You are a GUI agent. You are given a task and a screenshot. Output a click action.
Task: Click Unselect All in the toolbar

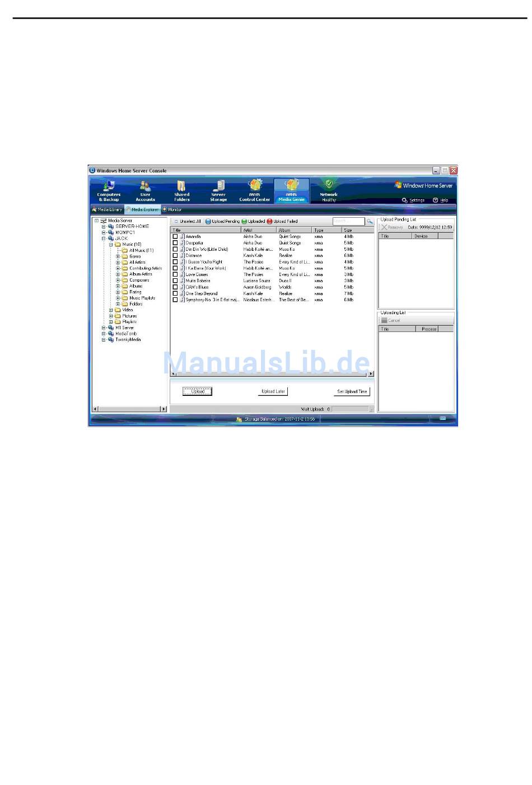click(188, 221)
